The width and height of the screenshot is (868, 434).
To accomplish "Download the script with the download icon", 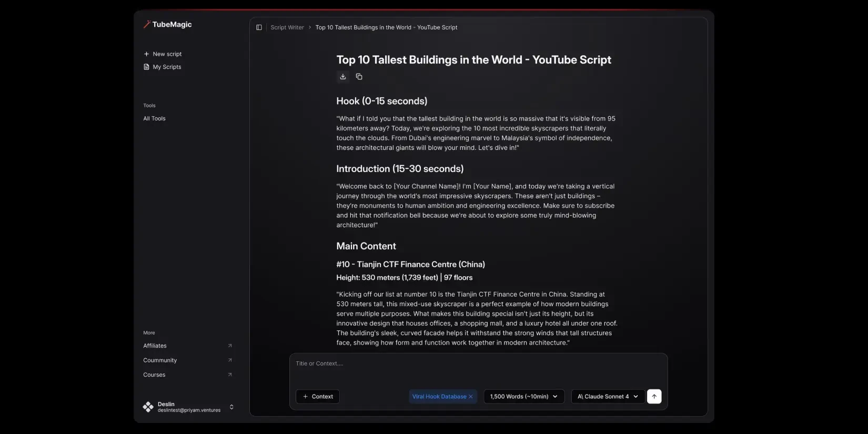I will click(x=343, y=77).
